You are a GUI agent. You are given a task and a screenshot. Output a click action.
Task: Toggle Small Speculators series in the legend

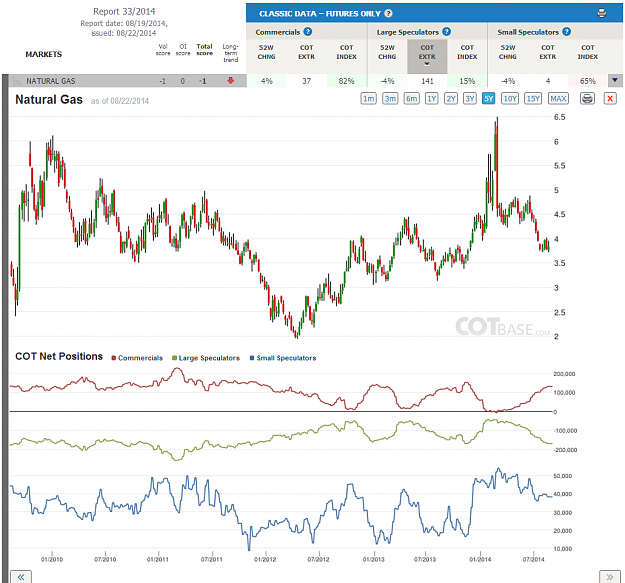[283, 358]
